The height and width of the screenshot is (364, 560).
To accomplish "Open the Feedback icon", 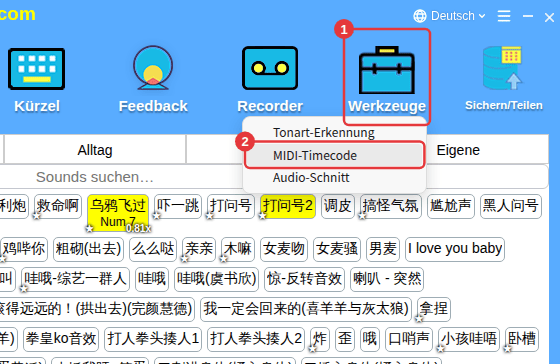I will pyautogui.click(x=153, y=68).
